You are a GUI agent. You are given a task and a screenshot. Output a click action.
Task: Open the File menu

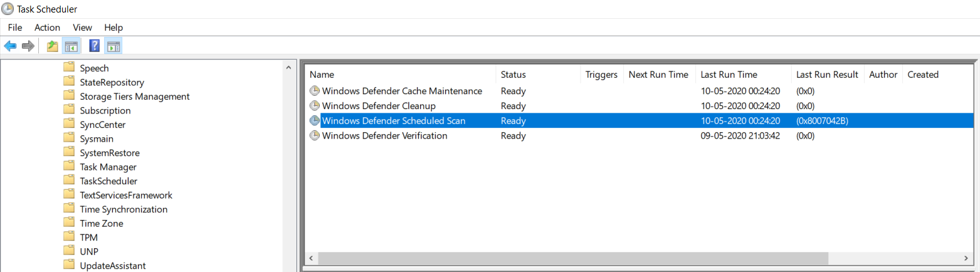pyautogui.click(x=15, y=28)
